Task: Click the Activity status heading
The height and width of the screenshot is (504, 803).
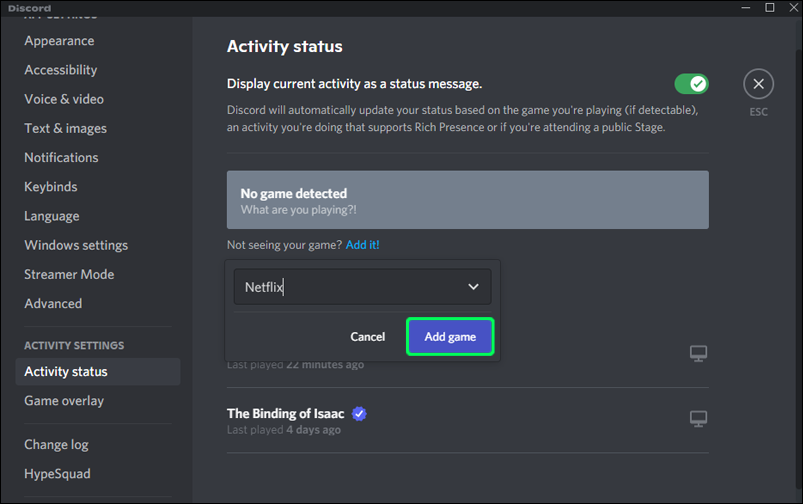Action: click(x=285, y=47)
